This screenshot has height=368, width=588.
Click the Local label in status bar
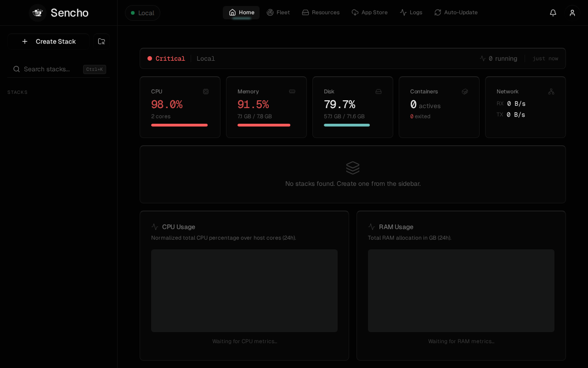(x=206, y=58)
